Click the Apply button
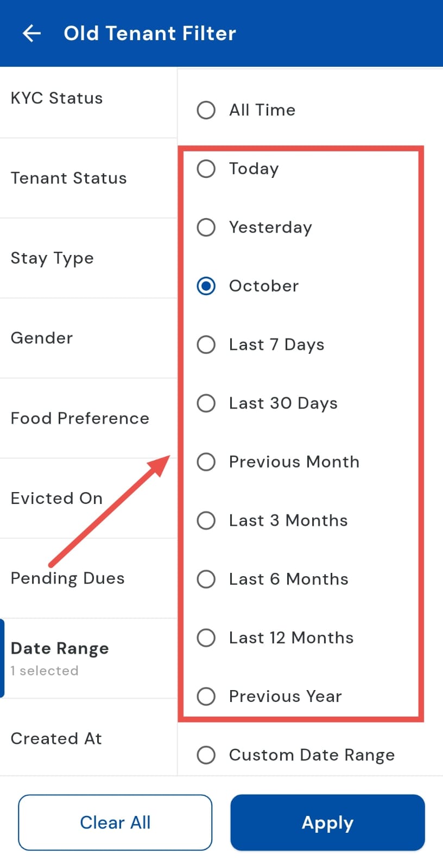This screenshot has height=868, width=443. click(x=327, y=822)
